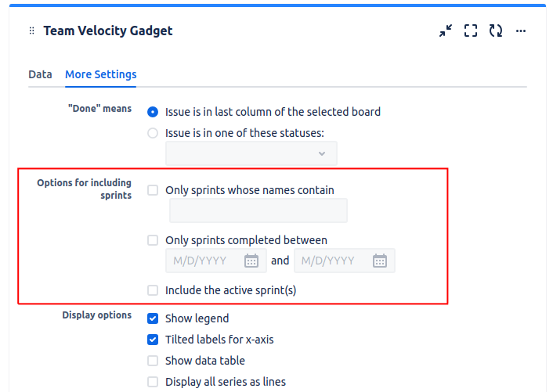The image size is (553, 392).
Task: Grab the gadget drag handle icon
Action: pos(32,31)
